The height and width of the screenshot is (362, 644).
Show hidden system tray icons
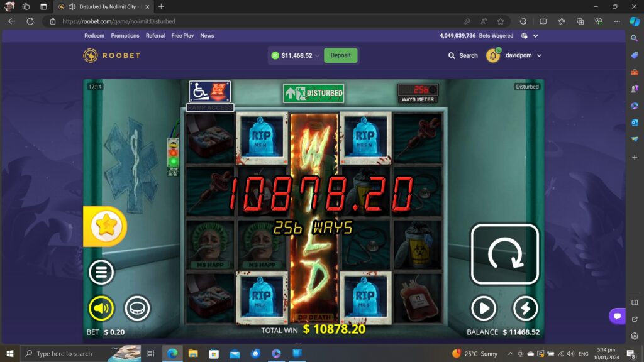[x=510, y=353]
